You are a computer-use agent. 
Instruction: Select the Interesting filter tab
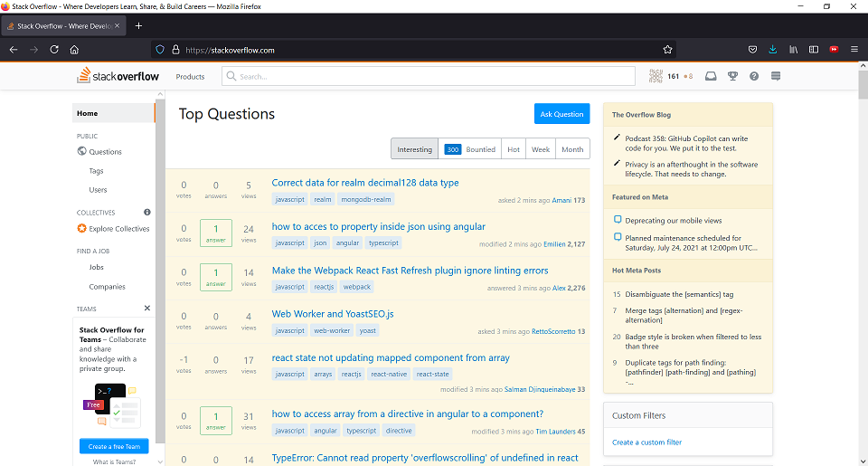(x=414, y=149)
